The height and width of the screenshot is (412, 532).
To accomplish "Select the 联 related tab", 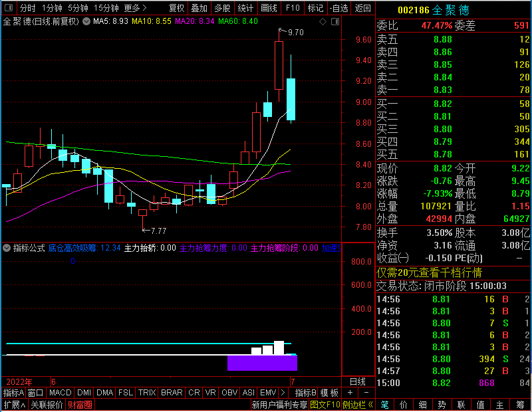I will pos(461,405).
